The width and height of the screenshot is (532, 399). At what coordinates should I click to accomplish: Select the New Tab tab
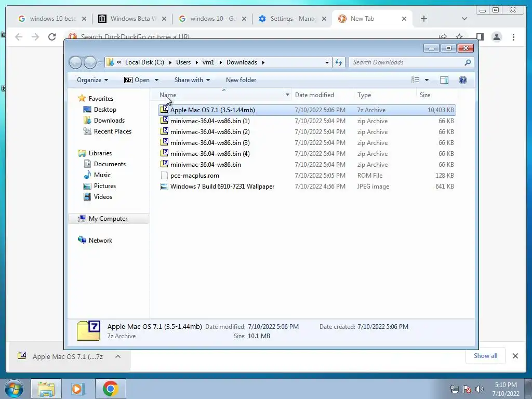(372, 19)
